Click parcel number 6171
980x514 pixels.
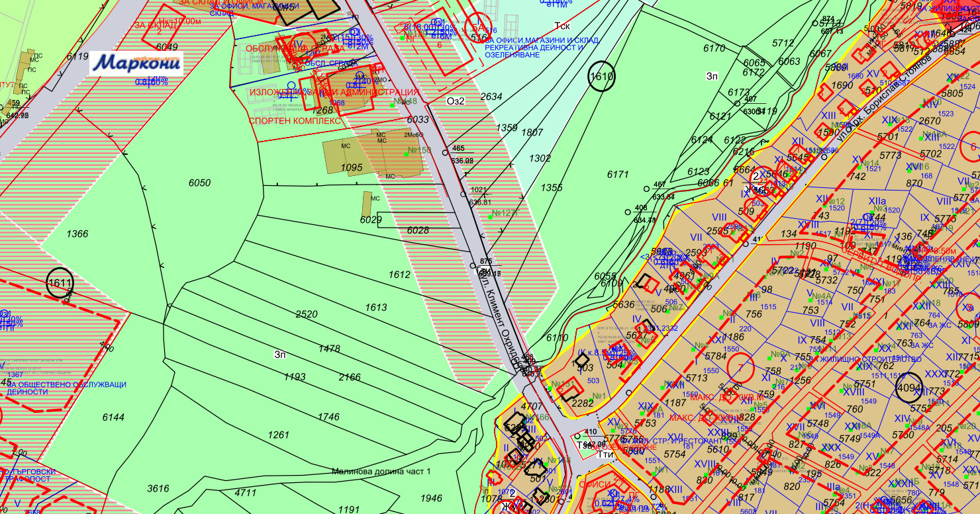(617, 174)
